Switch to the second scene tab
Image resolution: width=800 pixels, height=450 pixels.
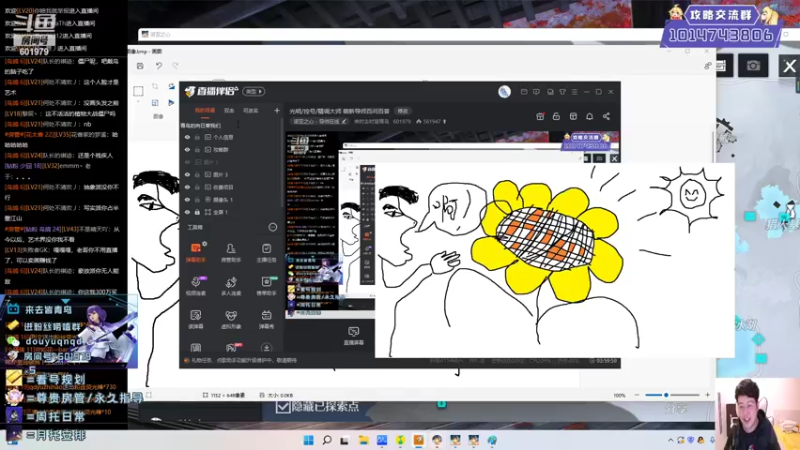point(229,111)
